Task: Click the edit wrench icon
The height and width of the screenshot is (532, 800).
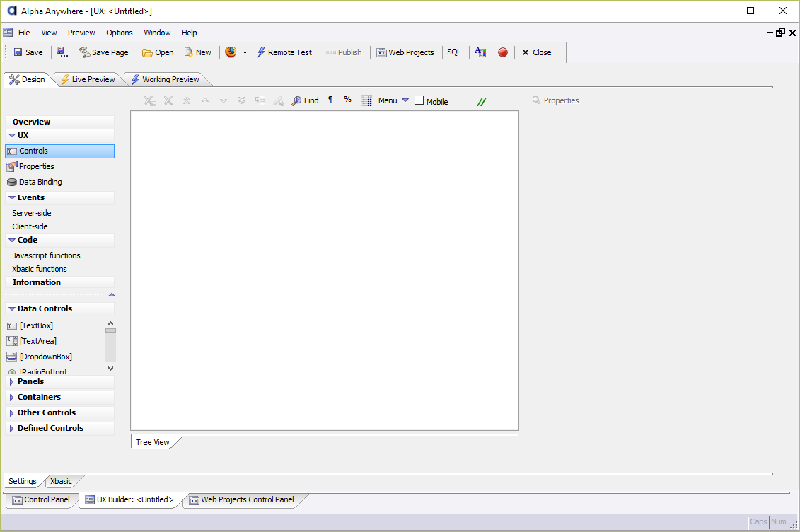Action: (279, 101)
